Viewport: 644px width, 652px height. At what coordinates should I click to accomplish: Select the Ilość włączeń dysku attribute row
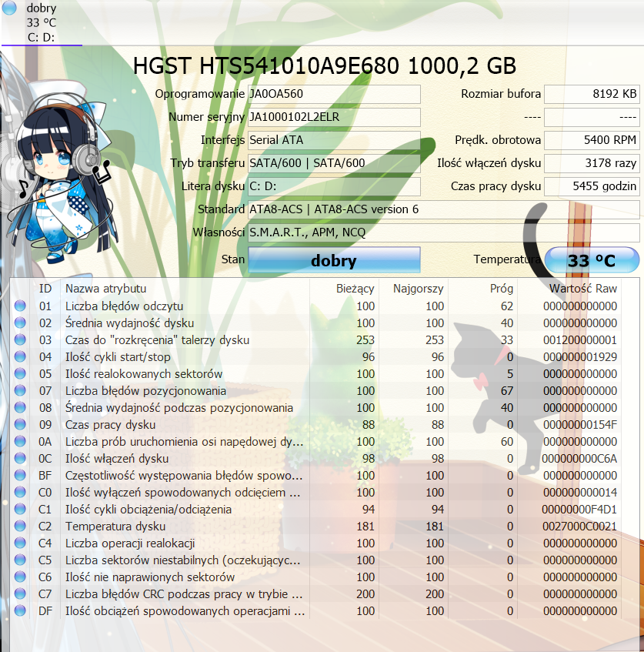click(x=316, y=459)
